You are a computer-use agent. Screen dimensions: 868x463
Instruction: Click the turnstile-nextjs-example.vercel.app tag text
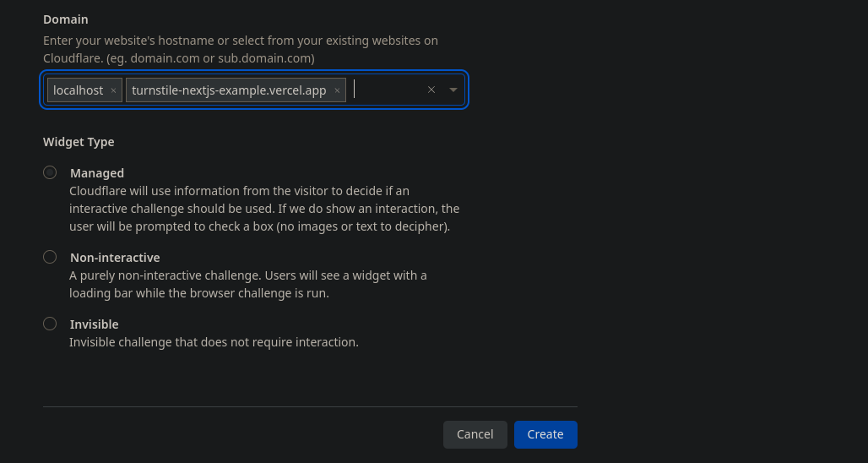[229, 90]
